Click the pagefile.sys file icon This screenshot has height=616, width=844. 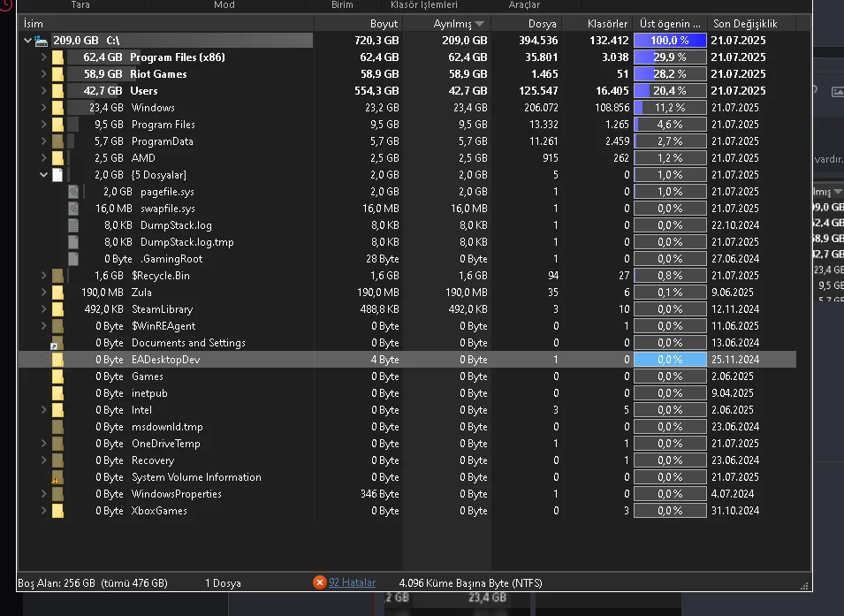73,192
